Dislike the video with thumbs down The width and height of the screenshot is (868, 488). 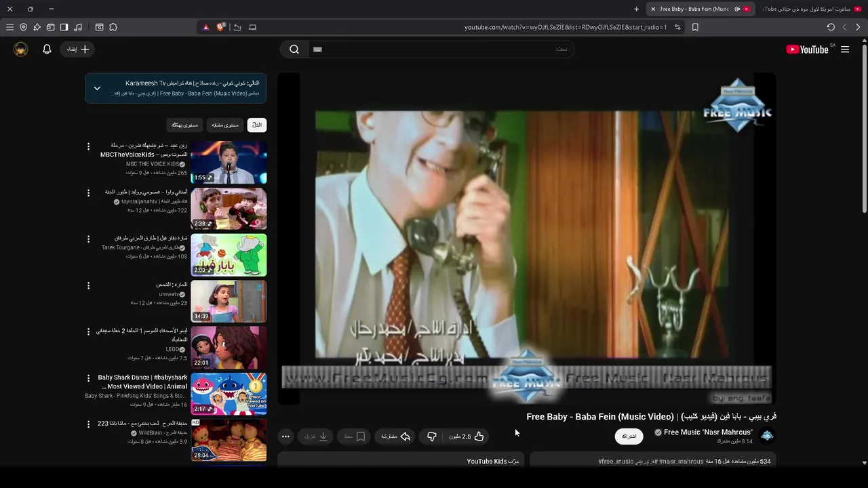click(x=431, y=436)
